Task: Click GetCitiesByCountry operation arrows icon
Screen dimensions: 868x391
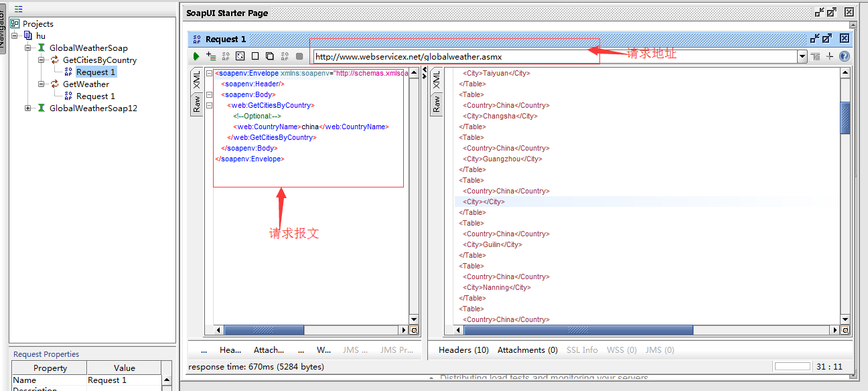Action: coord(55,60)
